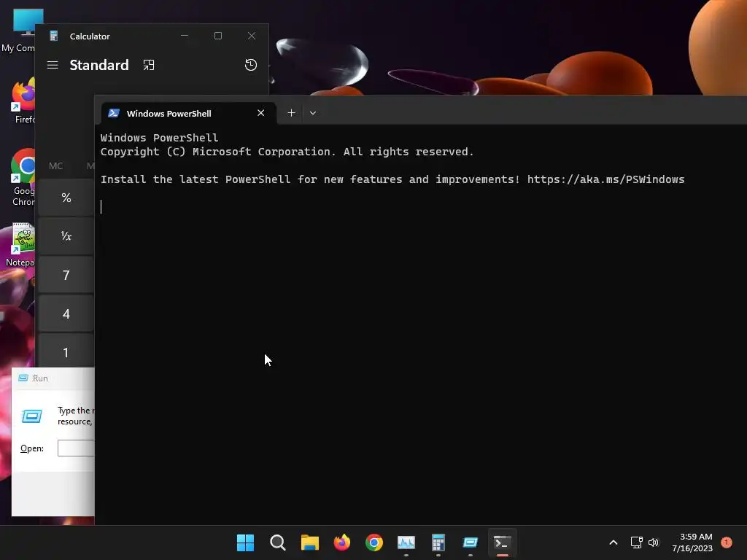747x560 pixels.
Task: Show hidden system tray icons
Action: [x=613, y=542]
